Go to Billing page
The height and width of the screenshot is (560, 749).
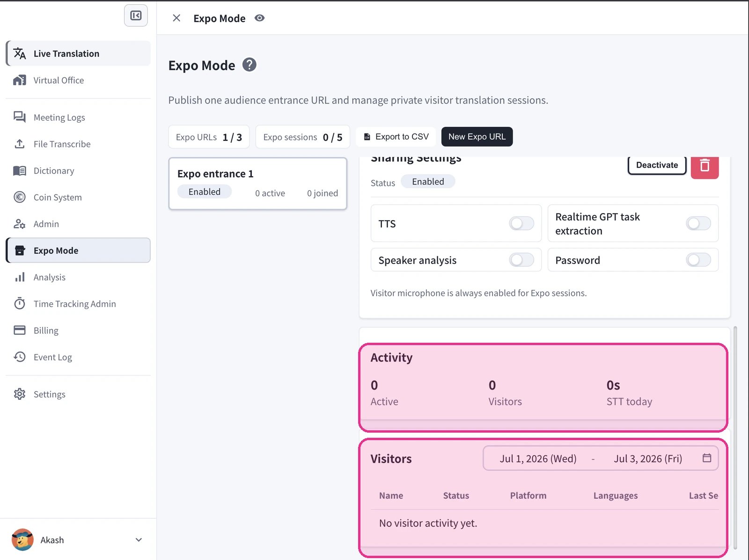78,330
